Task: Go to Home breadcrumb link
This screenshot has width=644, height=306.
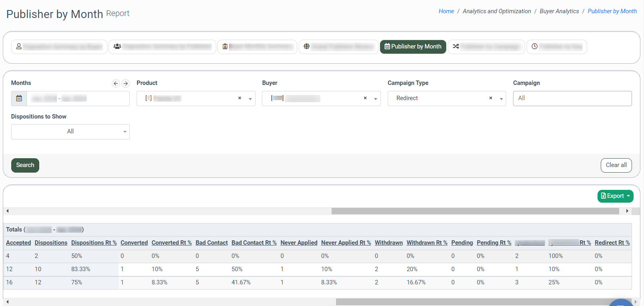Action: [x=446, y=11]
